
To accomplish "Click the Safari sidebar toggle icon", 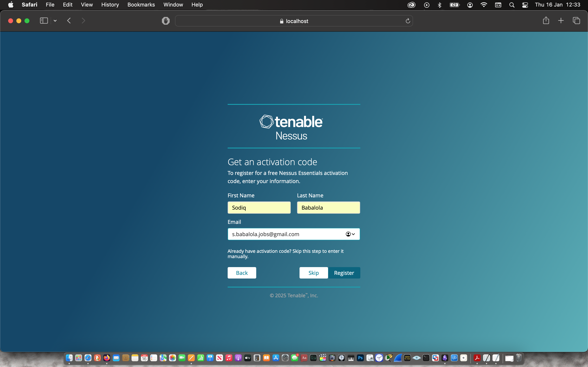I will coord(44,21).
